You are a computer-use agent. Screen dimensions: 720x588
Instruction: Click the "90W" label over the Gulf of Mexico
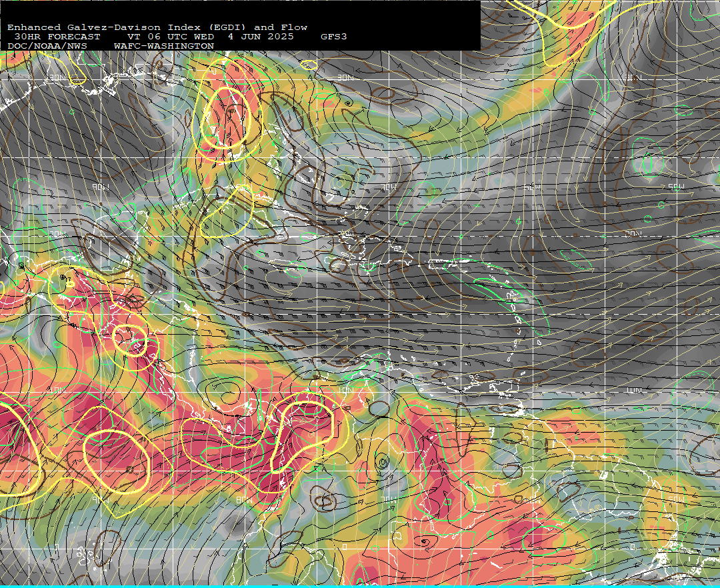pos(101,187)
